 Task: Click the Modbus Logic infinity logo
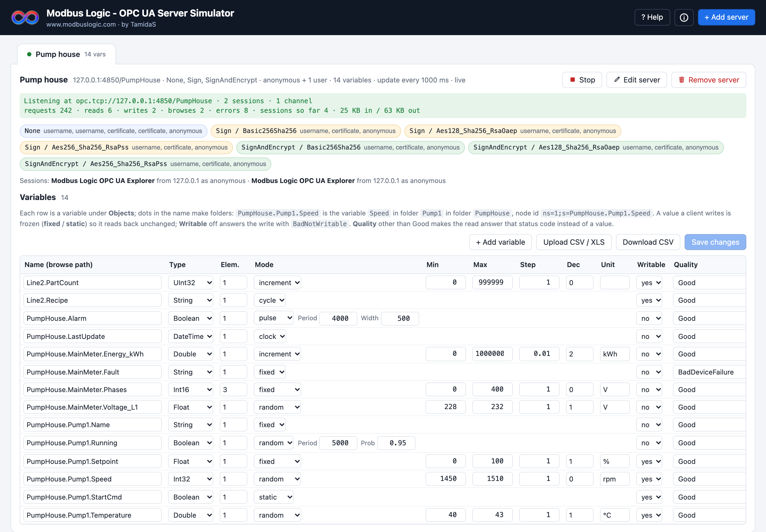(x=25, y=17)
